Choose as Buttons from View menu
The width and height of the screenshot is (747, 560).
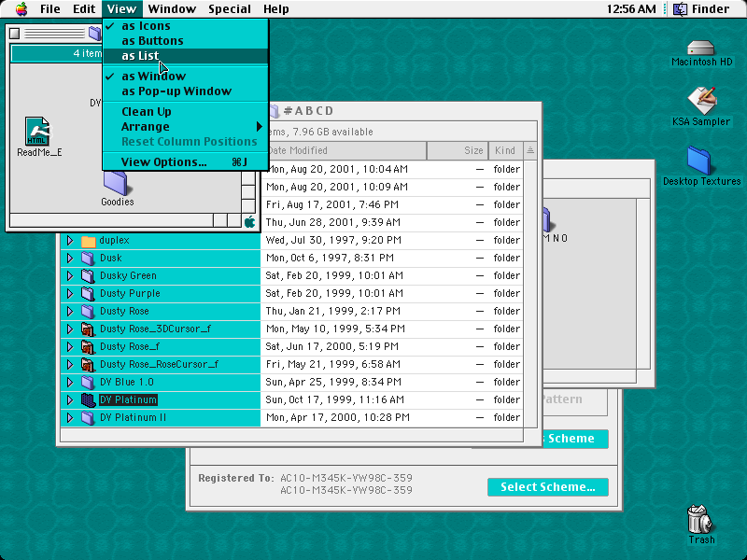coord(186,41)
